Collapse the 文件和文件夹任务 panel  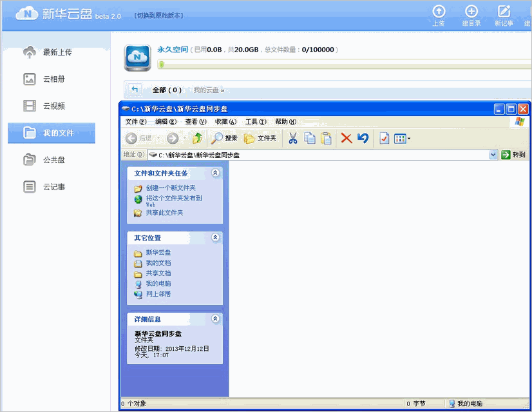215,173
